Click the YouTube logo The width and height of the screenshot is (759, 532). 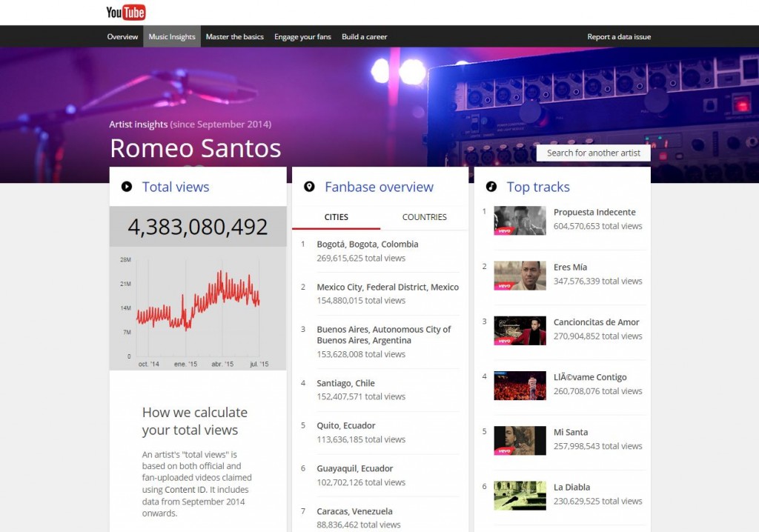[126, 12]
